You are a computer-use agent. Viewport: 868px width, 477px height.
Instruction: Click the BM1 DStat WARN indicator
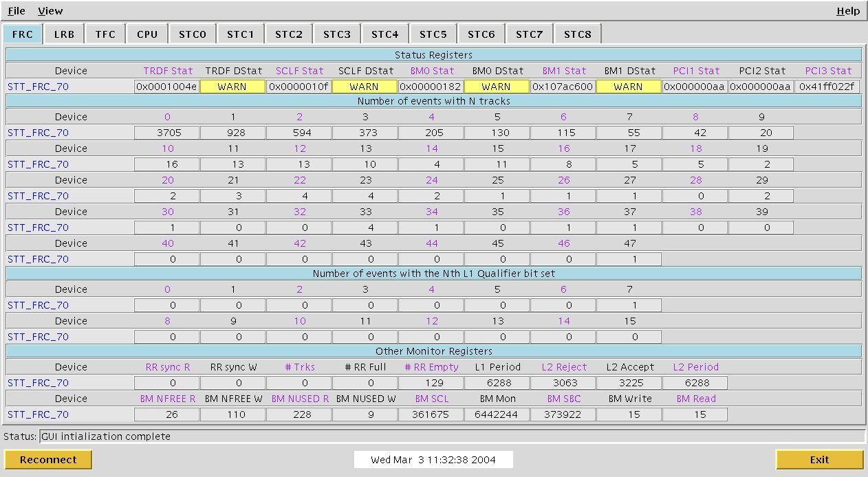tap(628, 87)
